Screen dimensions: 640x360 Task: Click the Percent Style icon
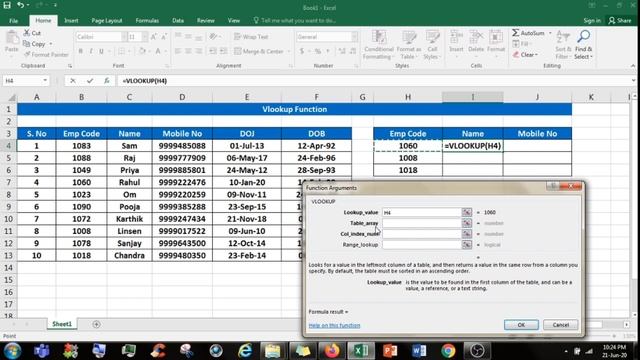click(x=317, y=51)
